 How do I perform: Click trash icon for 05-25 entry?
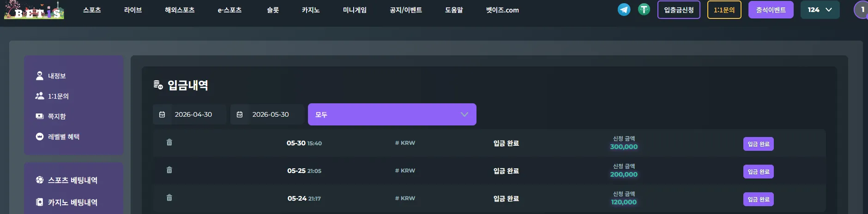[x=169, y=170]
